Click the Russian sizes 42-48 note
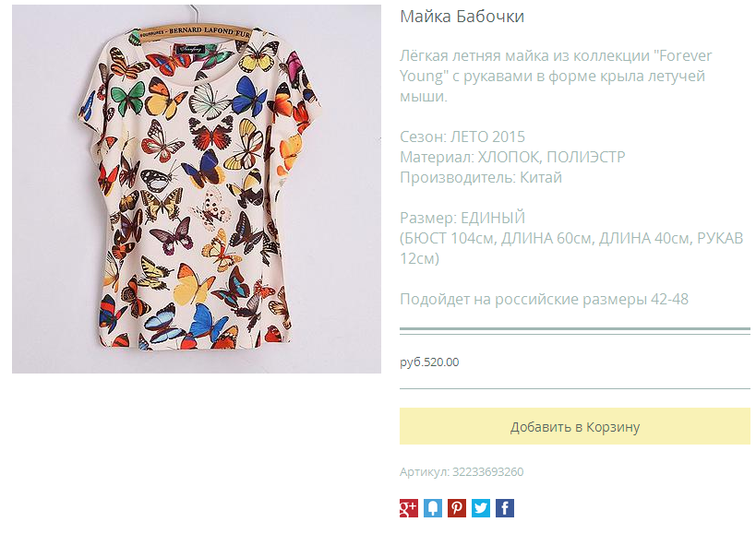Viewport: 756px width, 534px height. tap(544, 299)
